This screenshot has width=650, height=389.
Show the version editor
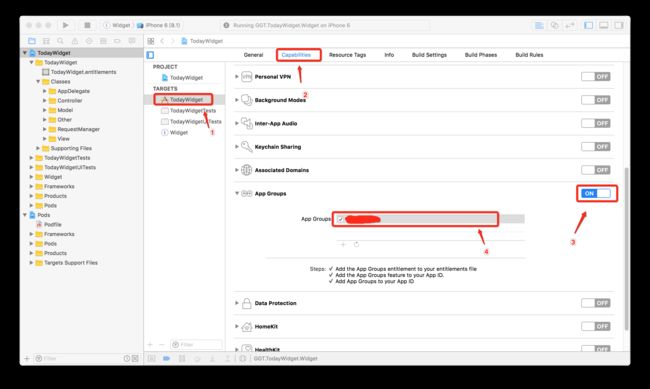tap(570, 25)
